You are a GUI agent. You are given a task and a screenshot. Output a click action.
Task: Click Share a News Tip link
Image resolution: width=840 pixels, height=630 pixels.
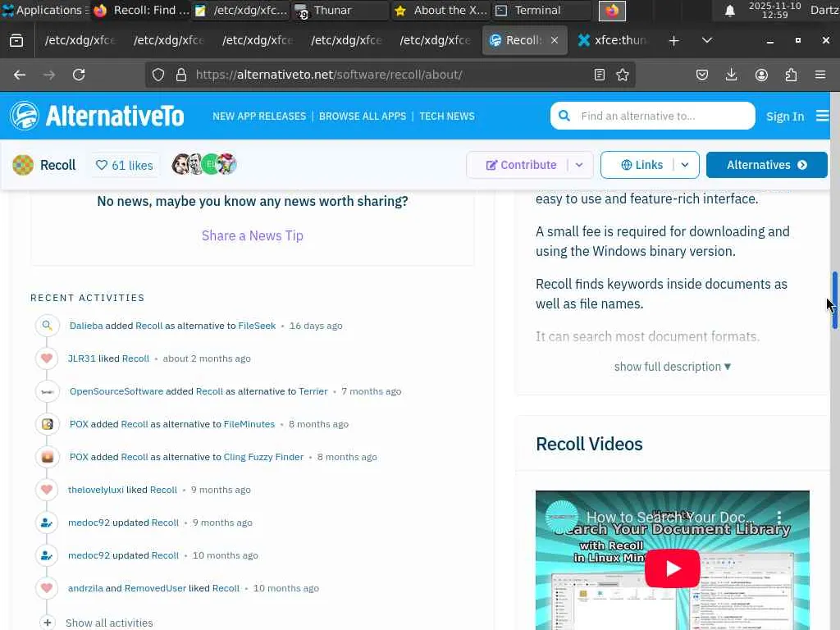(x=253, y=235)
